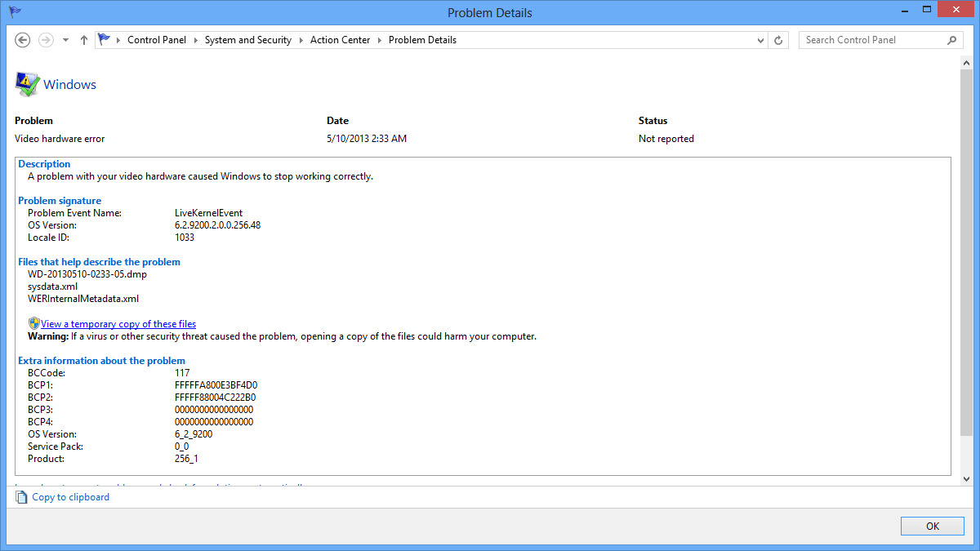
Task: Click the Service Pack value 0_0
Action: pos(181,447)
